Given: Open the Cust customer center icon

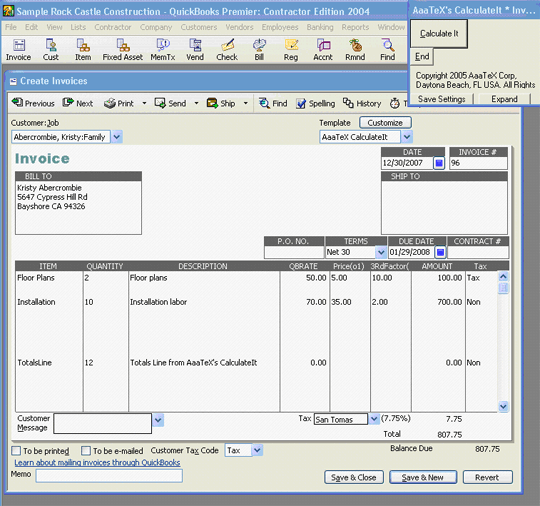Looking at the screenshot, I should (51, 50).
